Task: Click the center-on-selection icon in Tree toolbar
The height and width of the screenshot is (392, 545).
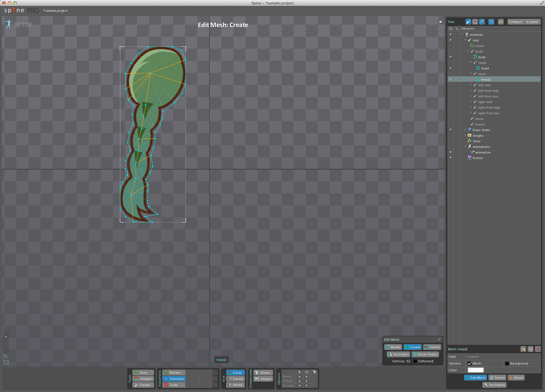Action: pyautogui.click(x=491, y=22)
